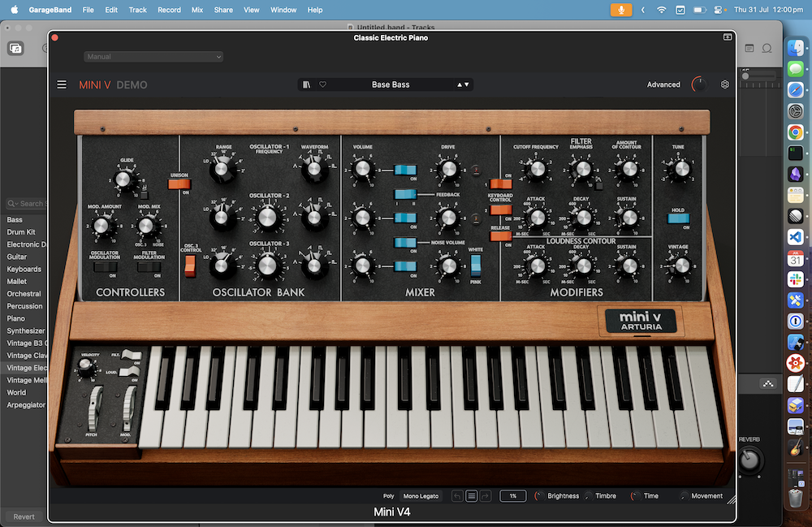The image size is (812, 527).
Task: Open Visual Studio Code from the Dock
Action: click(795, 237)
